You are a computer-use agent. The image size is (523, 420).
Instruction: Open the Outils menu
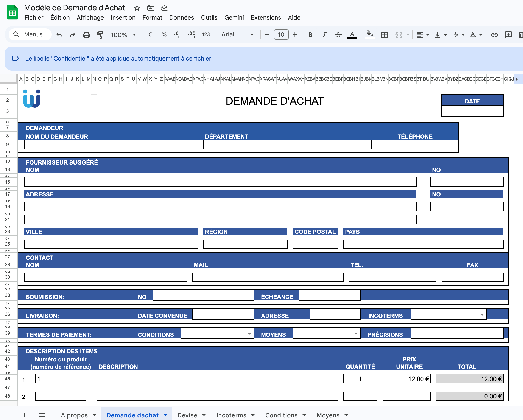(209, 17)
